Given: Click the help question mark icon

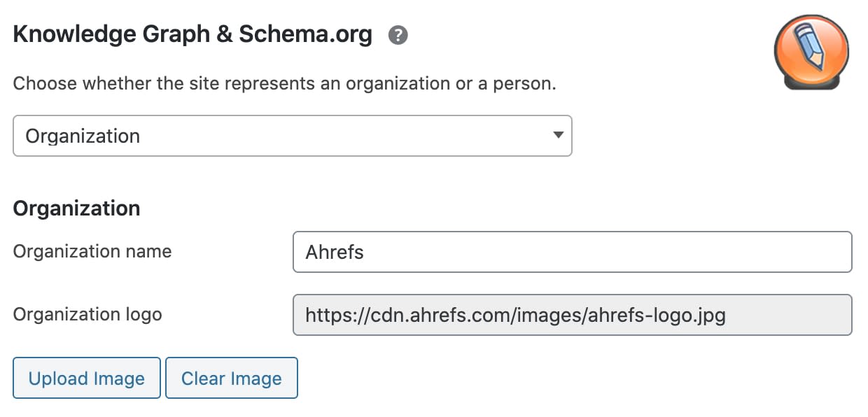Looking at the screenshot, I should coord(398,35).
